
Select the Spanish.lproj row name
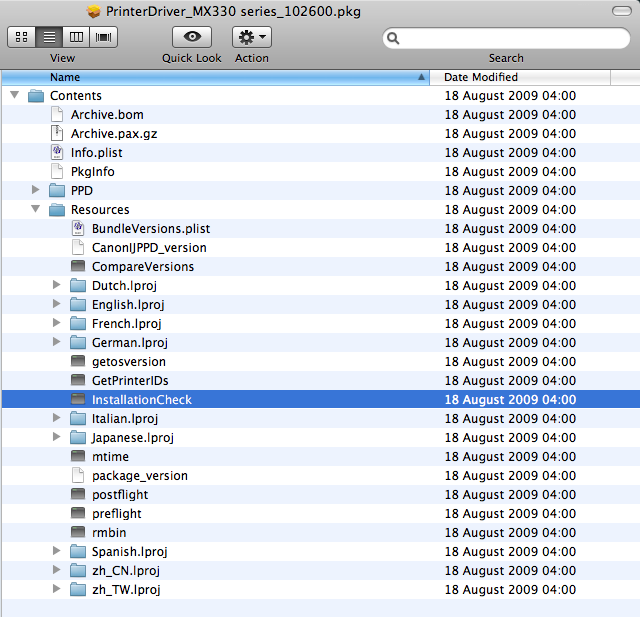(x=129, y=552)
